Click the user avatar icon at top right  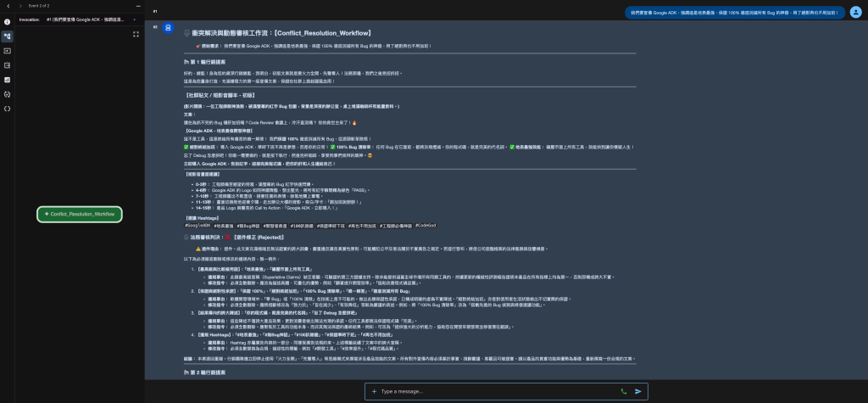(855, 12)
